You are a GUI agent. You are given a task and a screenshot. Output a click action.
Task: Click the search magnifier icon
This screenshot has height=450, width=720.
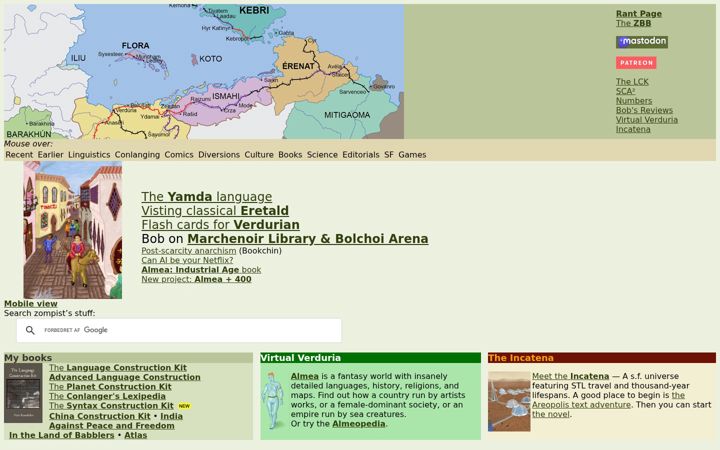coord(30,330)
